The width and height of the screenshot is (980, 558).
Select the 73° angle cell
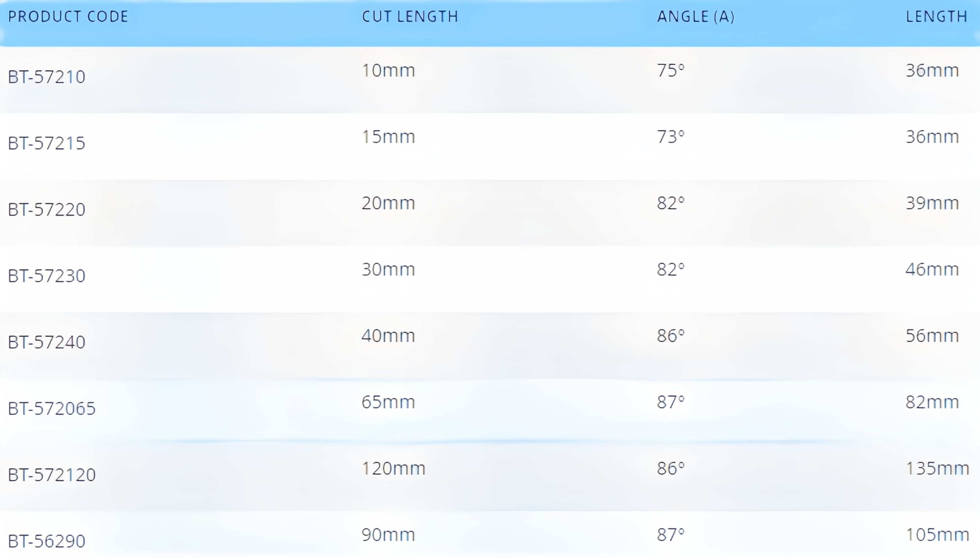671,137
